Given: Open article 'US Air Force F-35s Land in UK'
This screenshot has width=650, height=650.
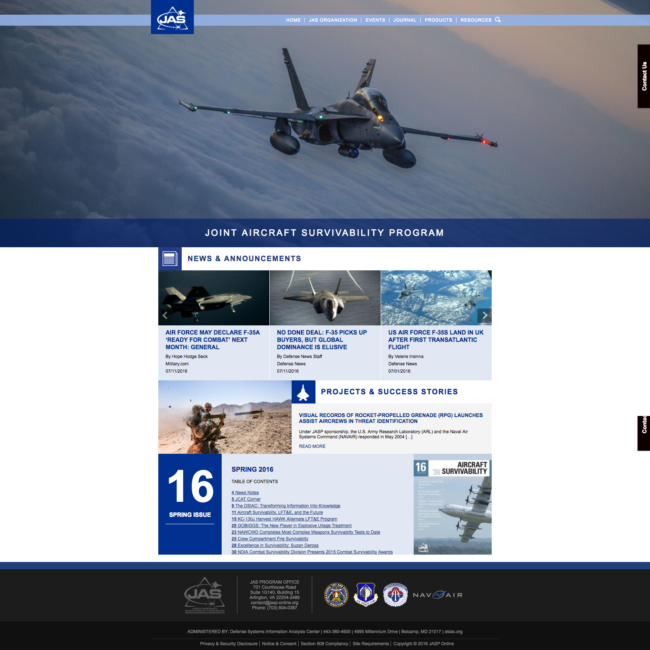Looking at the screenshot, I should point(436,340).
